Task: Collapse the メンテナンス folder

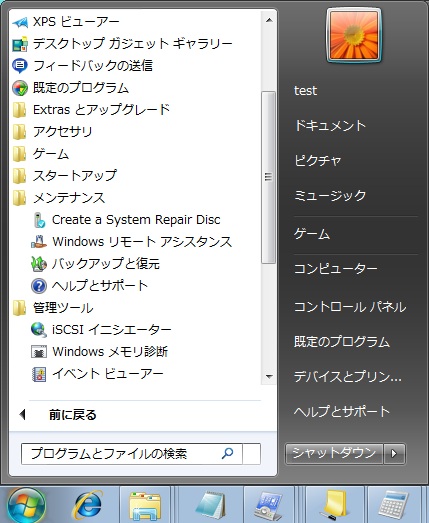Action: (59, 198)
